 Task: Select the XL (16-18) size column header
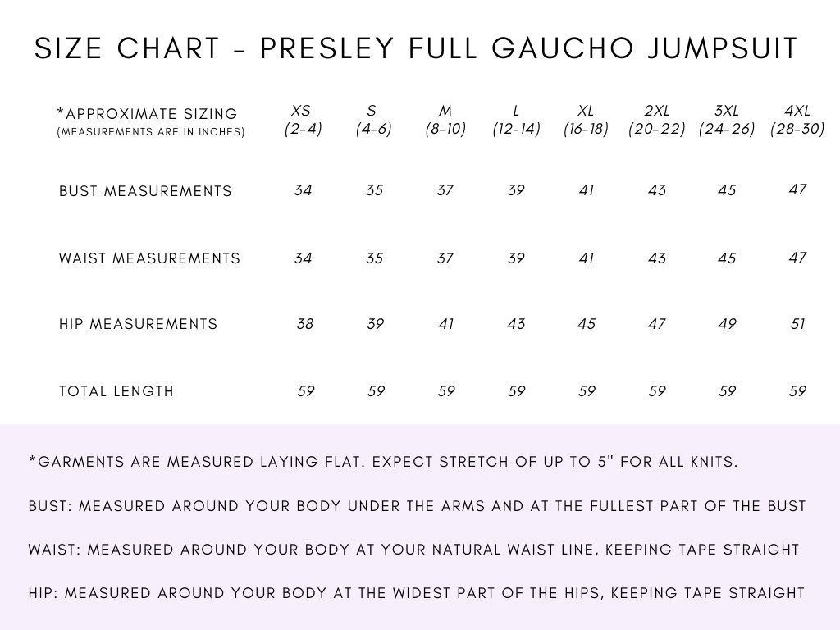(586, 120)
